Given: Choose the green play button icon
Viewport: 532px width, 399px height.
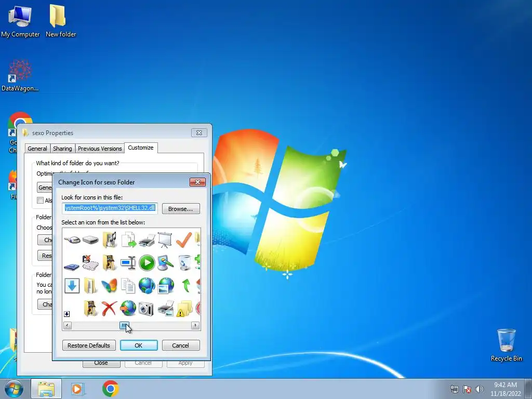Looking at the screenshot, I should pos(147,263).
